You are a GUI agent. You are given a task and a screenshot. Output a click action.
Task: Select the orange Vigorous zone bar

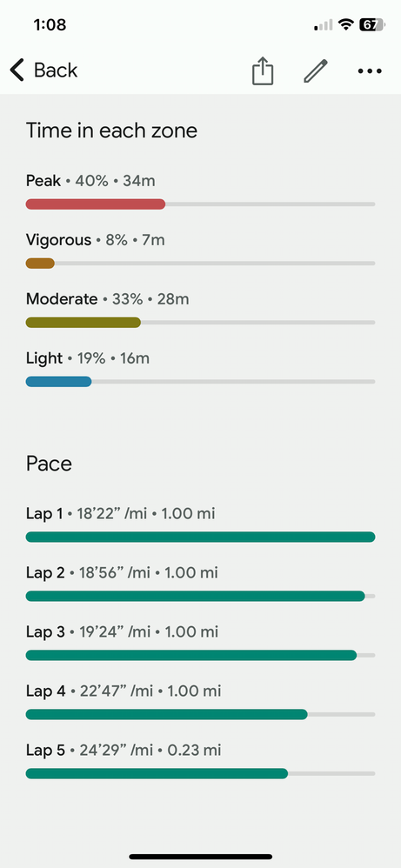click(40, 264)
